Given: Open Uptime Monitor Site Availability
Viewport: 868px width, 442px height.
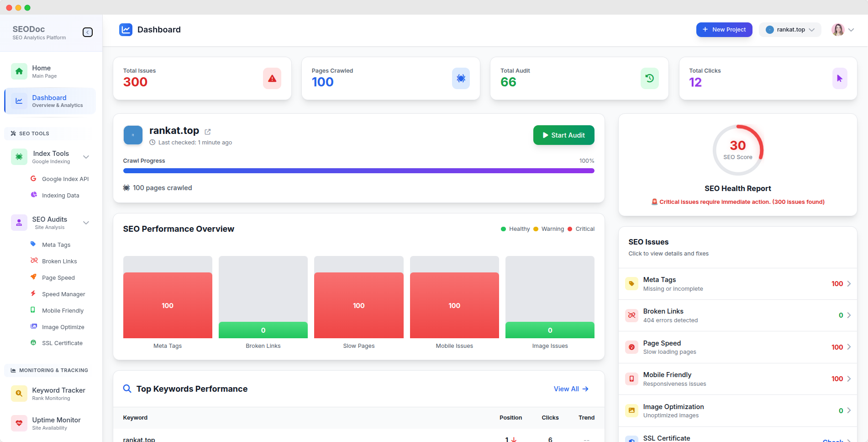Looking at the screenshot, I should [x=50, y=423].
